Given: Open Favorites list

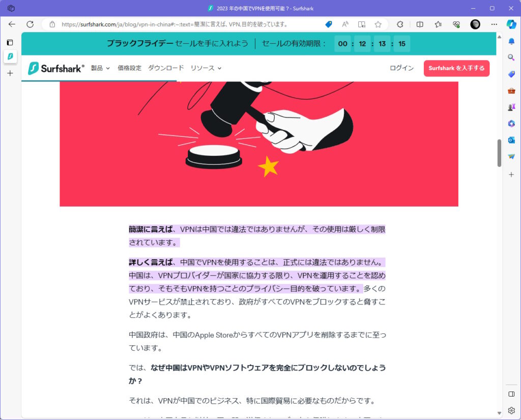Looking at the screenshot, I should 438,24.
